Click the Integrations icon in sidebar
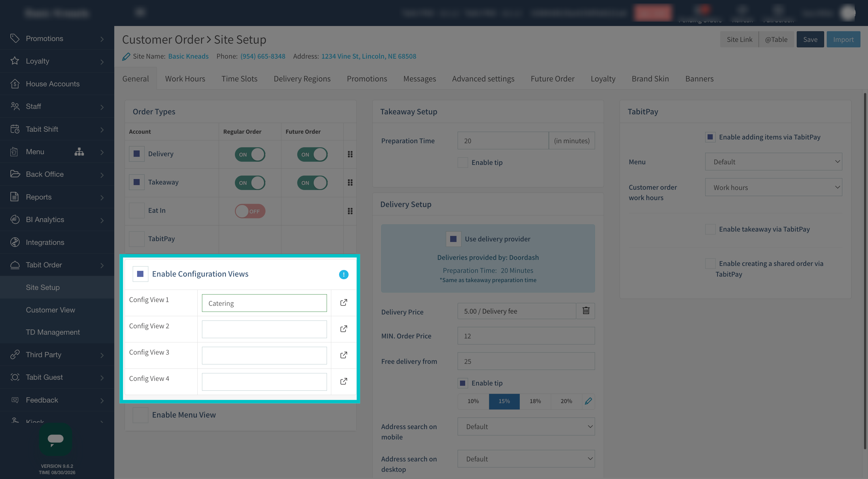868x479 pixels. tap(14, 242)
